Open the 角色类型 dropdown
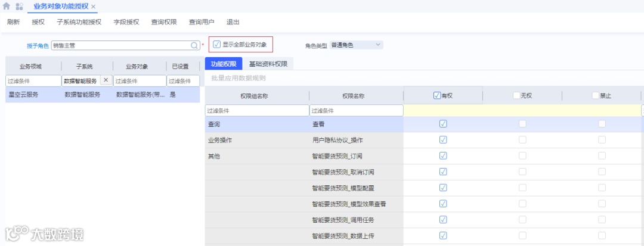644x246 pixels. click(x=356, y=45)
